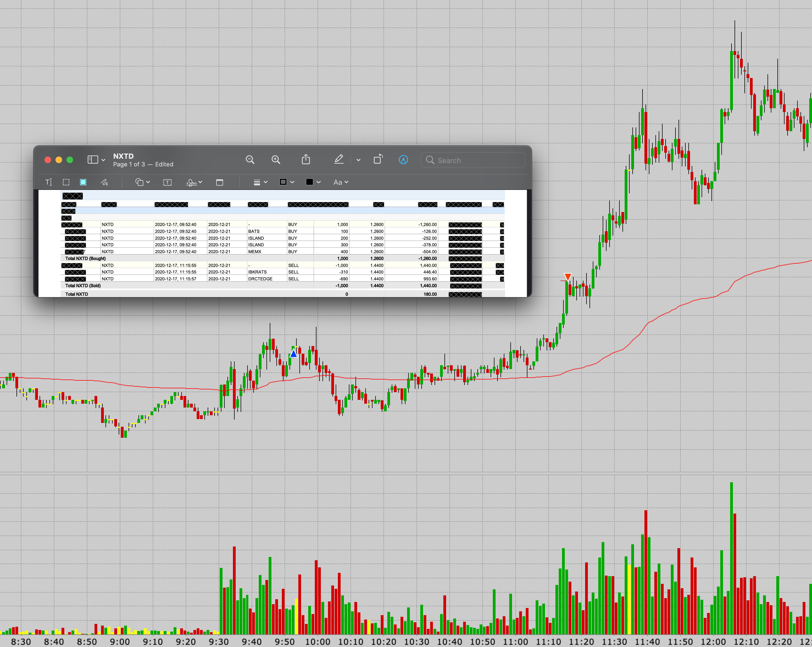Toggle the redact selection tool
Screen dimensions: 812x647
coord(83,182)
